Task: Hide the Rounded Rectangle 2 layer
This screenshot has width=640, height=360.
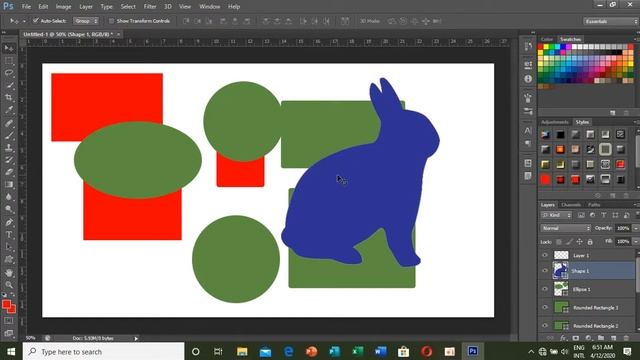Action: (x=545, y=325)
